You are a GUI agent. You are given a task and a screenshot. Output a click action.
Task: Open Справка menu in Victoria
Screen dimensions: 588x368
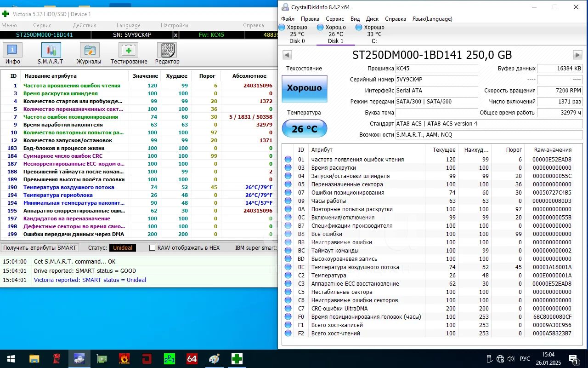click(x=254, y=25)
